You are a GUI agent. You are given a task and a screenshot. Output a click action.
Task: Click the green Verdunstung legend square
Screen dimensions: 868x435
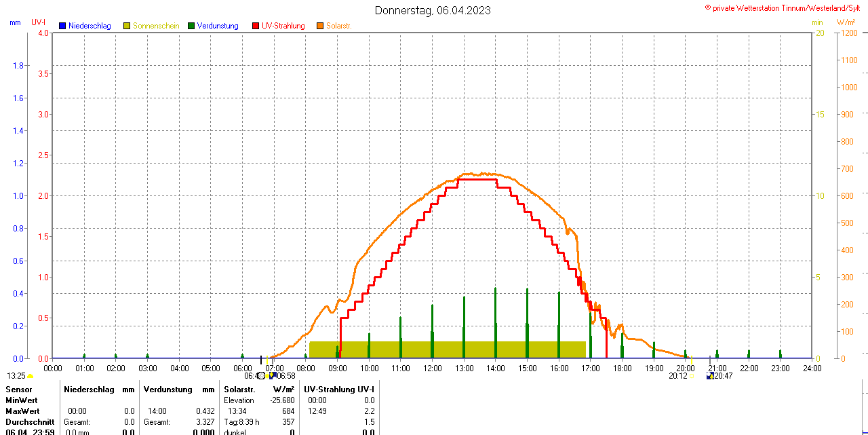[191, 26]
